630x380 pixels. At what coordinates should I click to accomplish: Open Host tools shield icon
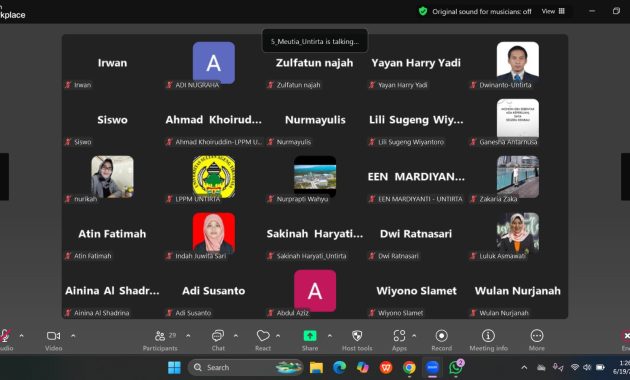[x=357, y=340]
